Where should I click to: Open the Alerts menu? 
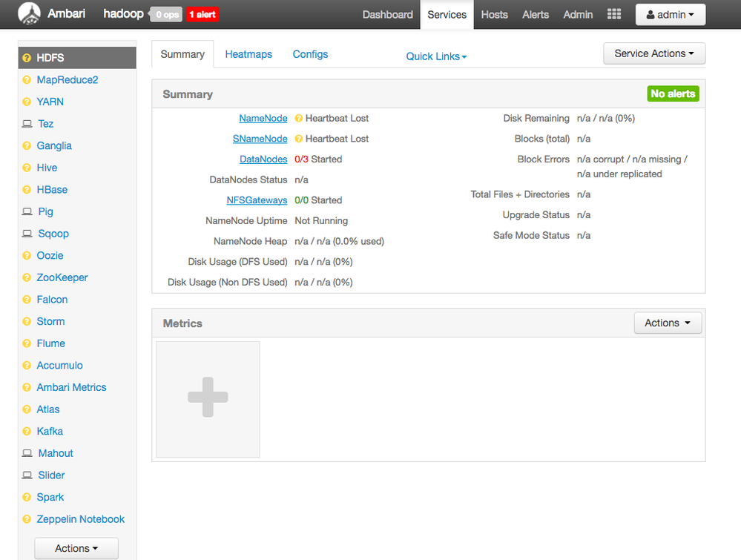tap(536, 15)
